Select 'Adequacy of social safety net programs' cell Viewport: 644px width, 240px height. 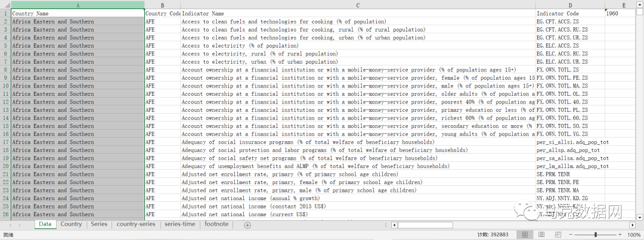pyautogui.click(x=358, y=158)
